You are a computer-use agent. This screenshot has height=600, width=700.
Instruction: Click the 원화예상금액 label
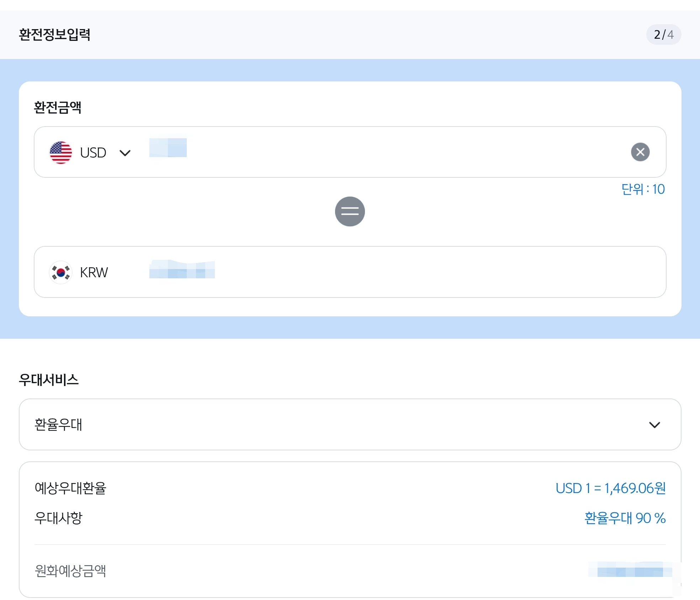click(70, 571)
